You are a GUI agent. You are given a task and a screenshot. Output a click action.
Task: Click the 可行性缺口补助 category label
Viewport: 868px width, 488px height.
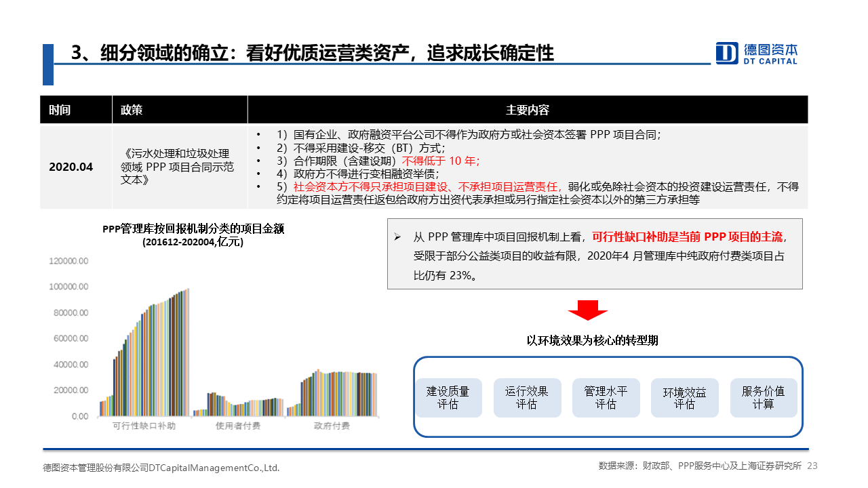coord(144,426)
